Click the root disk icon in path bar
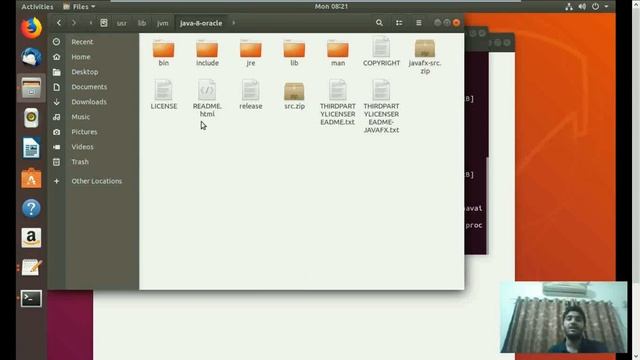640x360 pixels. pos(104,23)
